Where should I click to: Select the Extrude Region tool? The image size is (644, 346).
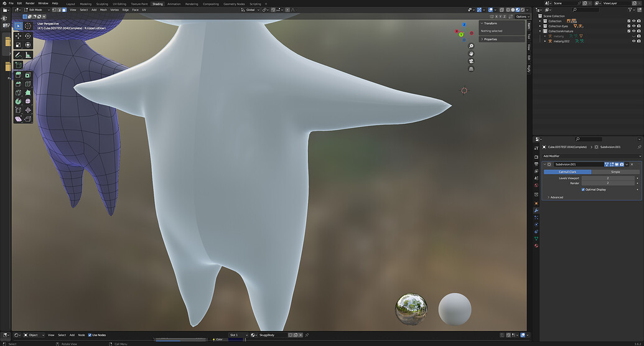pos(18,75)
